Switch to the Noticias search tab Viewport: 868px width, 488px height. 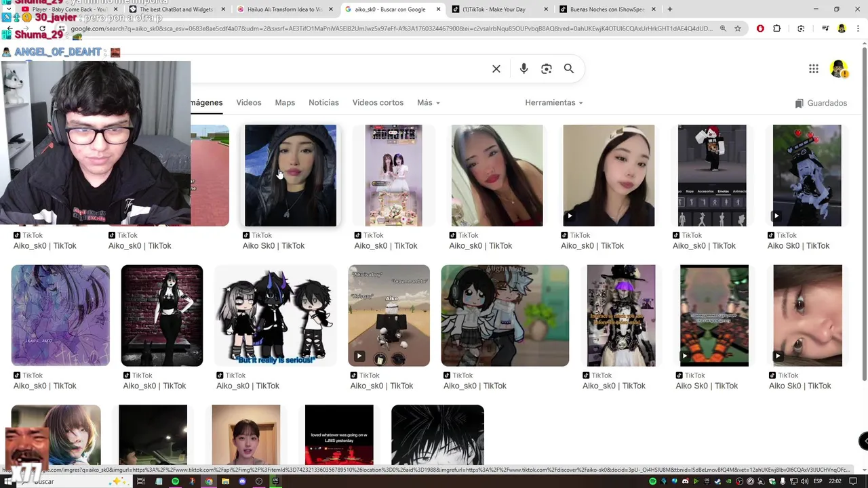tap(323, 103)
